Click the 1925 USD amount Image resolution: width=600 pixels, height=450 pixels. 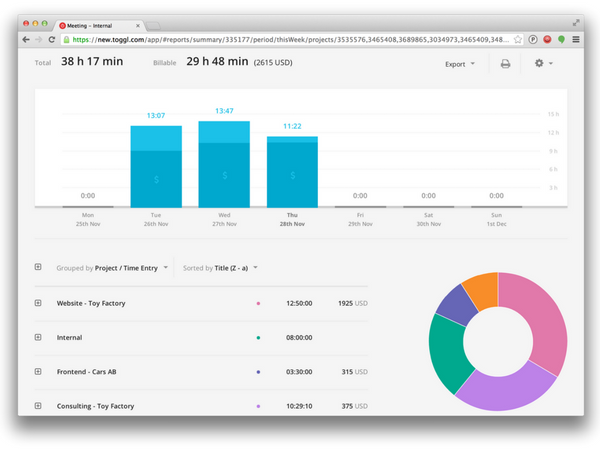pos(353,303)
